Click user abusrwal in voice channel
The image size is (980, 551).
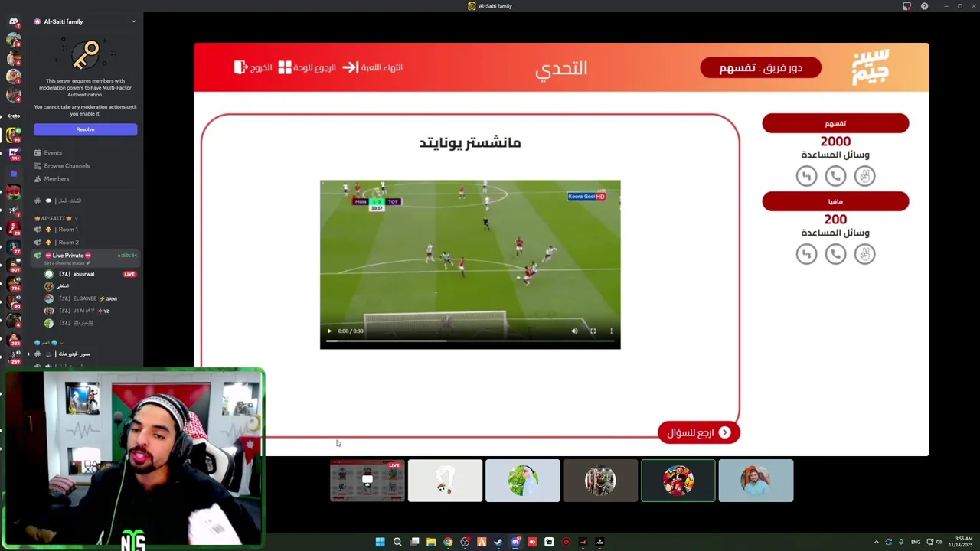tap(77, 274)
